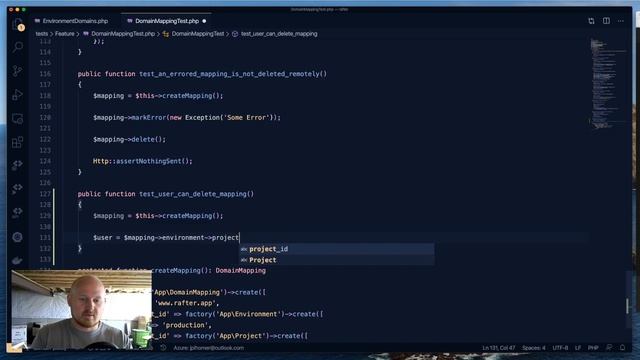Click test_an_errored_mapping_is_not_deleted_remotely function name

point(229,74)
